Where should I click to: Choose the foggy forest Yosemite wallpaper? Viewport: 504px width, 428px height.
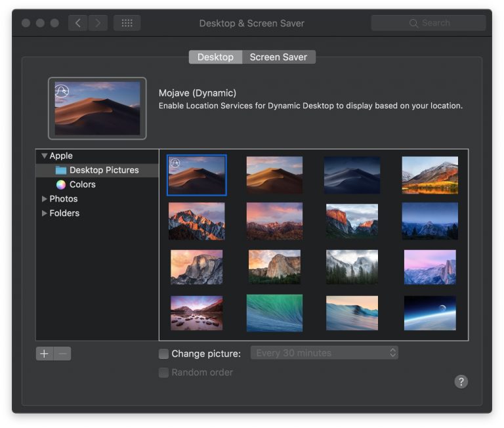[352, 267]
